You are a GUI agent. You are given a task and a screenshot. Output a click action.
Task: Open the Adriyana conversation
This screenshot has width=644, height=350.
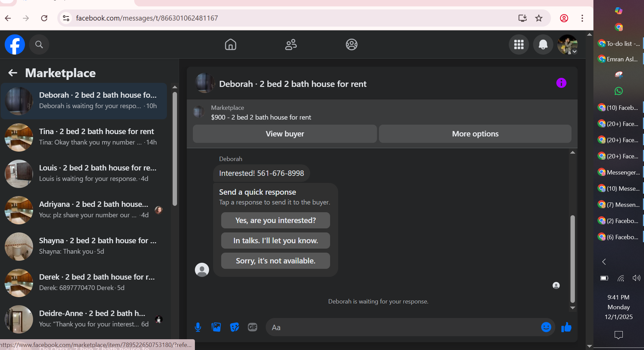pyautogui.click(x=84, y=210)
